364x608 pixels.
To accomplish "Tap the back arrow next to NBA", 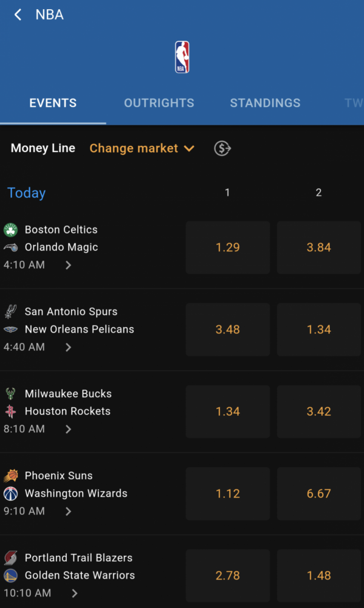I will 18,15.
